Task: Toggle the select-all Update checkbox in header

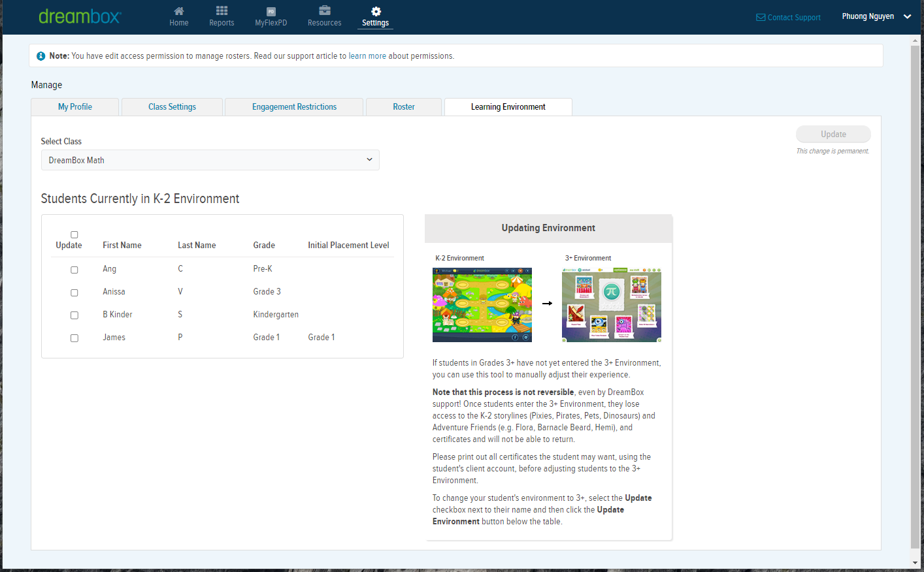Action: (x=74, y=234)
